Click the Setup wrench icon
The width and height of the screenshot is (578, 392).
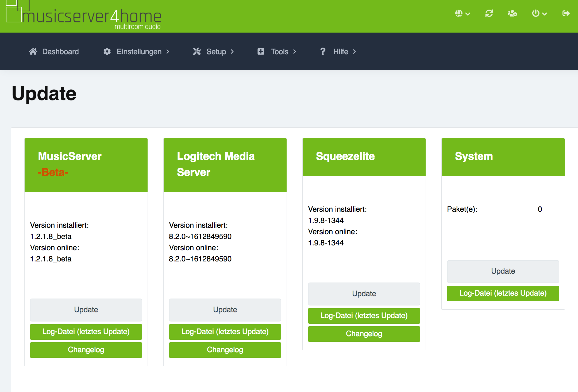197,52
